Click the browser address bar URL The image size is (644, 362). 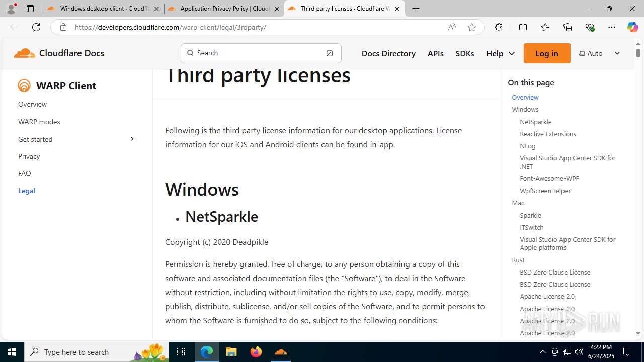click(x=171, y=27)
